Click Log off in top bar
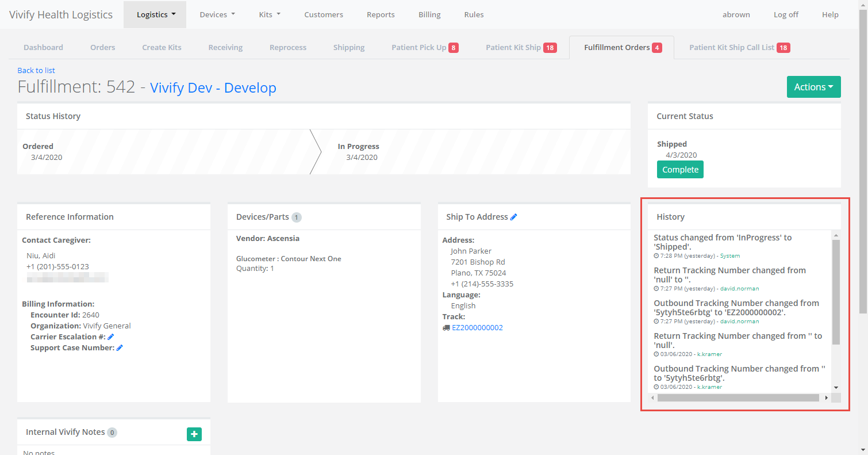The image size is (868, 455). (785, 14)
